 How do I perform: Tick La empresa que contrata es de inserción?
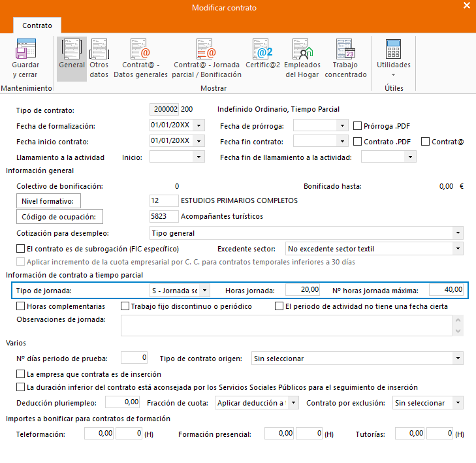pyautogui.click(x=20, y=374)
